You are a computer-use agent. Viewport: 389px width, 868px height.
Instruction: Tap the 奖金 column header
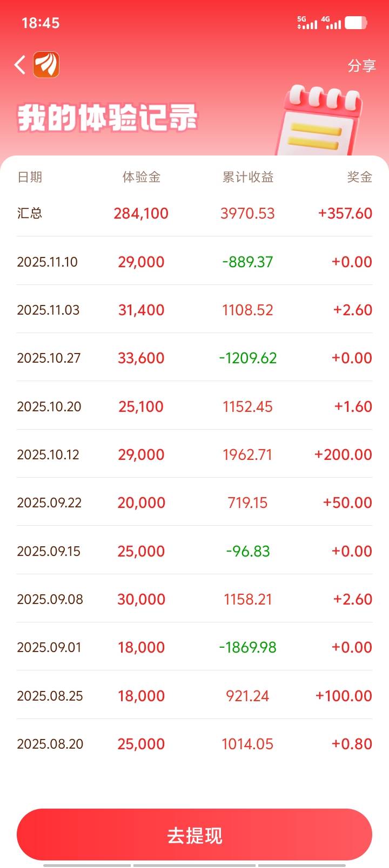point(359,177)
